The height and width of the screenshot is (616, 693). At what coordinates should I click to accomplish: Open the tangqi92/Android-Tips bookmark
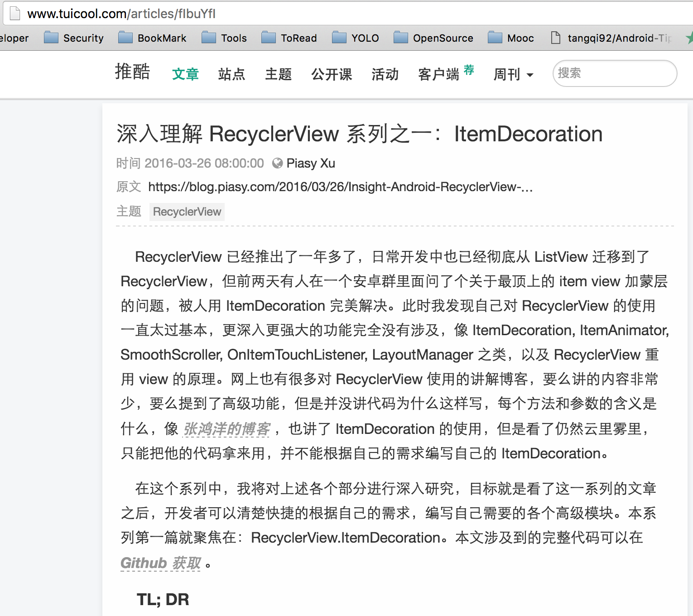click(611, 38)
